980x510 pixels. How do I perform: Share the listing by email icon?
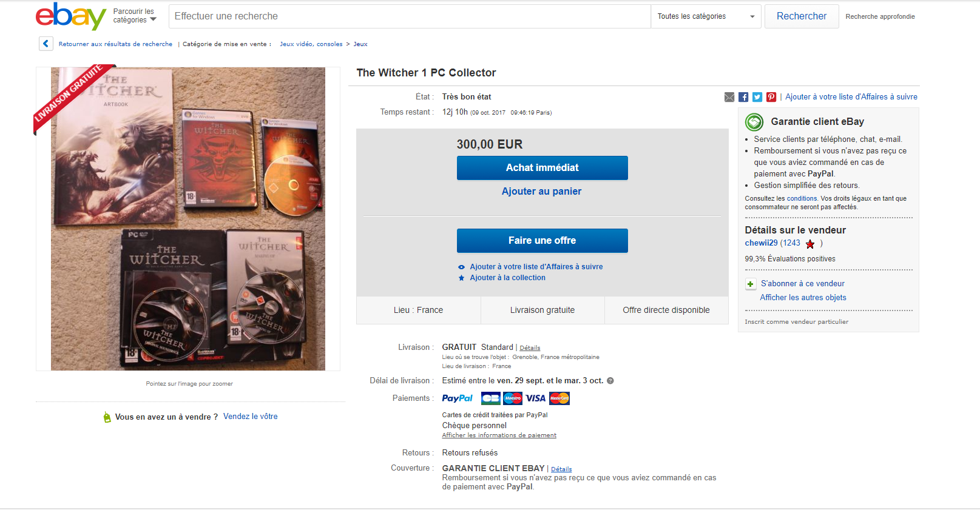point(729,97)
